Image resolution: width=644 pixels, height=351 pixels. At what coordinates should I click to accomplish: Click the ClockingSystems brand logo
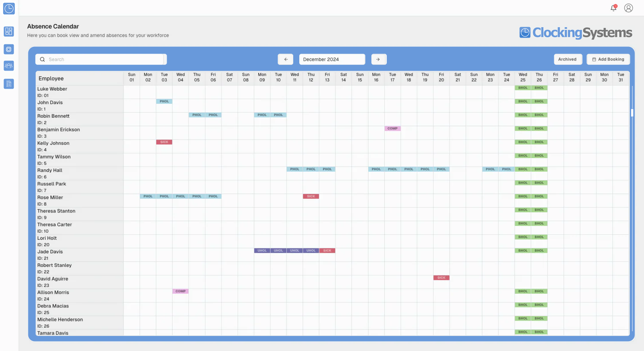tap(575, 33)
